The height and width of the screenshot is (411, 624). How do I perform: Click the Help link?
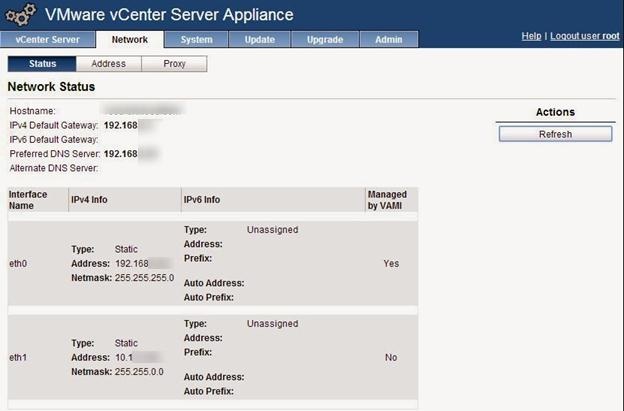(531, 36)
